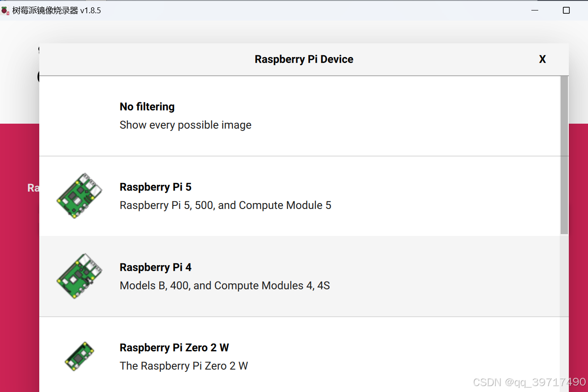Click the Raspberry Pi Zero 2 W board icon
Screen dimensions: 588x392
[x=79, y=356]
